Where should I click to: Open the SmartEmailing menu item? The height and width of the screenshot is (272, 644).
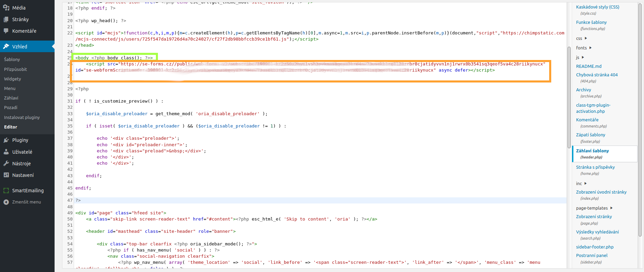click(x=27, y=191)
